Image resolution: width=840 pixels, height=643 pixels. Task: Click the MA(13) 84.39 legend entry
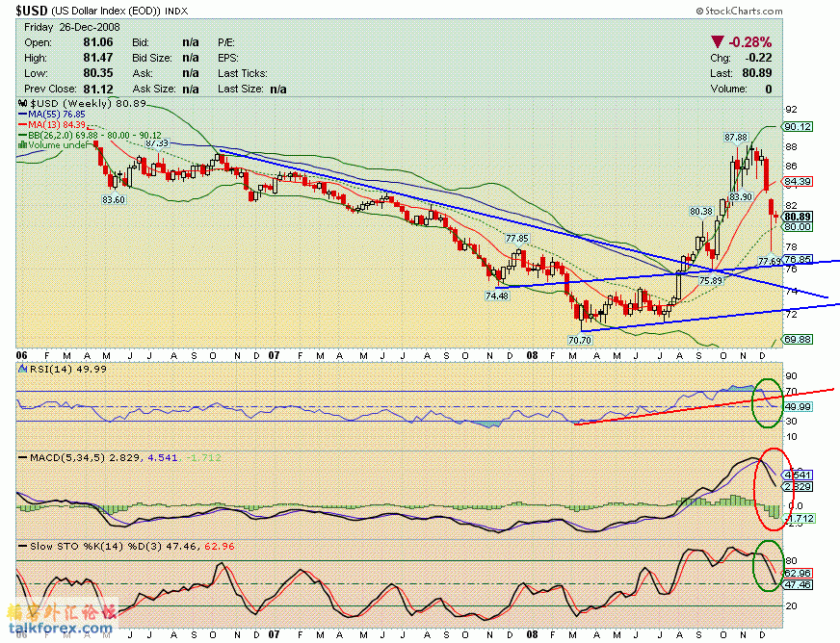pyautogui.click(x=52, y=125)
